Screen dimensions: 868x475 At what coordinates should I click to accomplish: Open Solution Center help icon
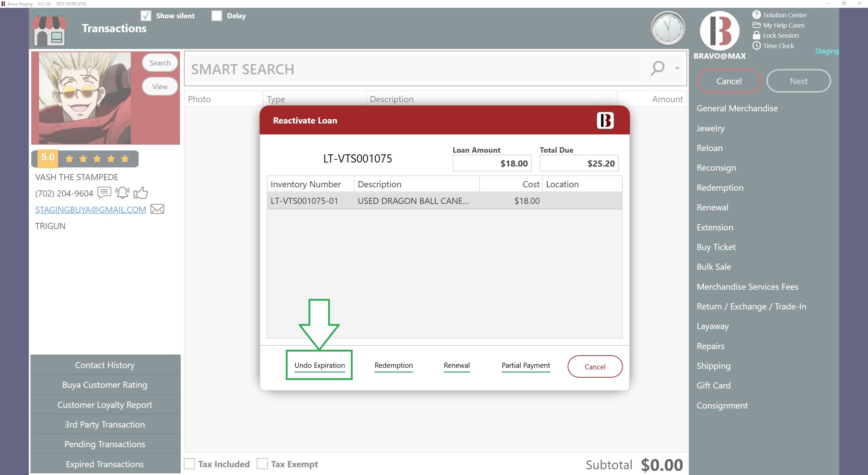pyautogui.click(x=756, y=15)
